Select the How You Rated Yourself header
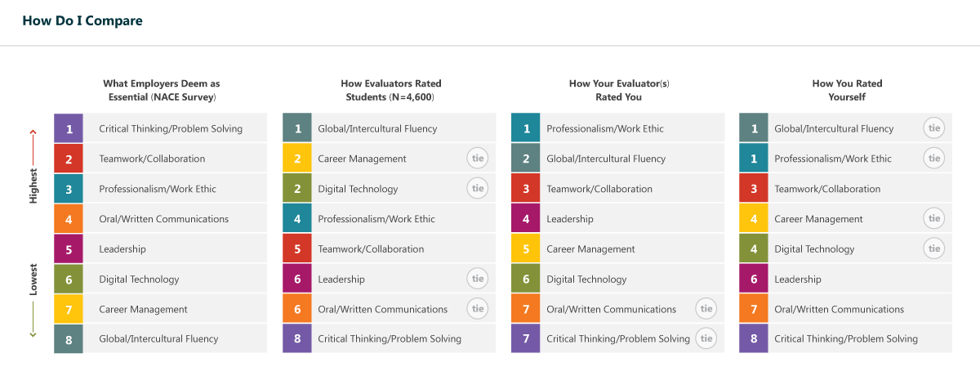The height and width of the screenshot is (367, 980). [847, 90]
